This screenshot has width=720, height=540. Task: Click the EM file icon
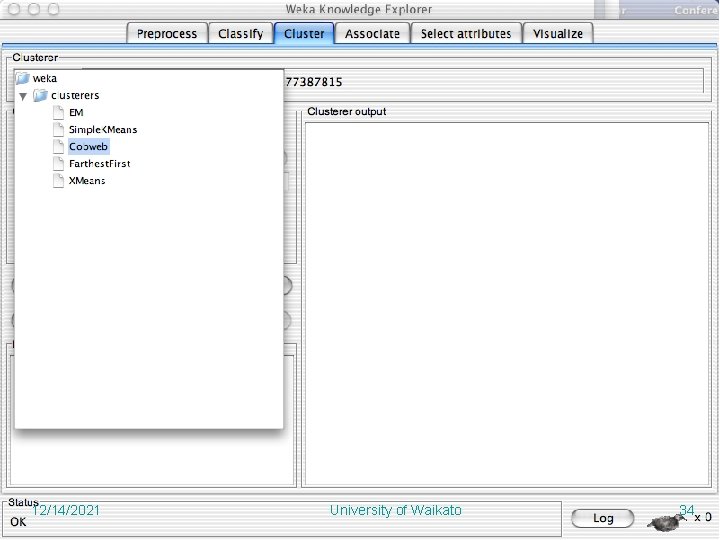58,112
